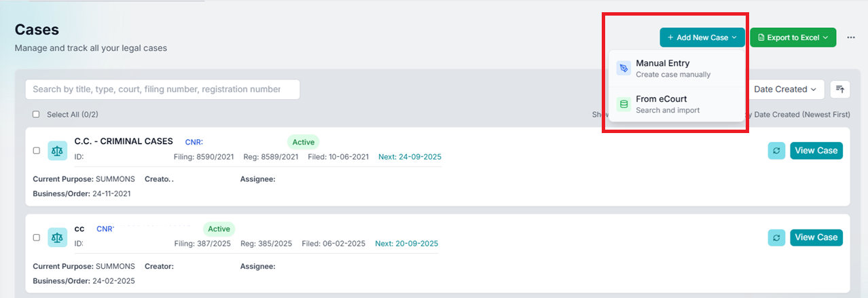The height and width of the screenshot is (298, 868).
Task: Click View Case for the second case
Action: (816, 238)
